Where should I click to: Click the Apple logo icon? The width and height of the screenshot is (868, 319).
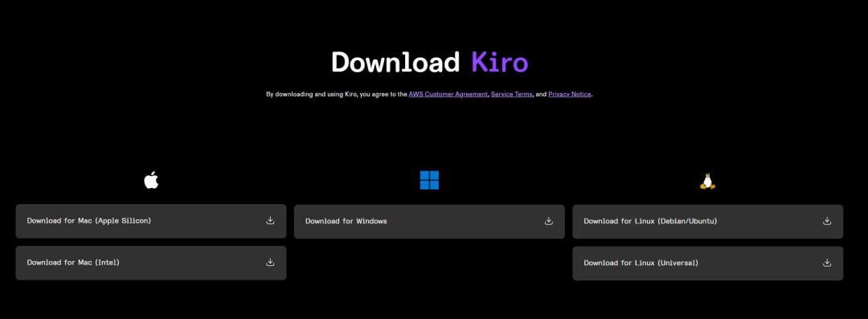(x=151, y=180)
